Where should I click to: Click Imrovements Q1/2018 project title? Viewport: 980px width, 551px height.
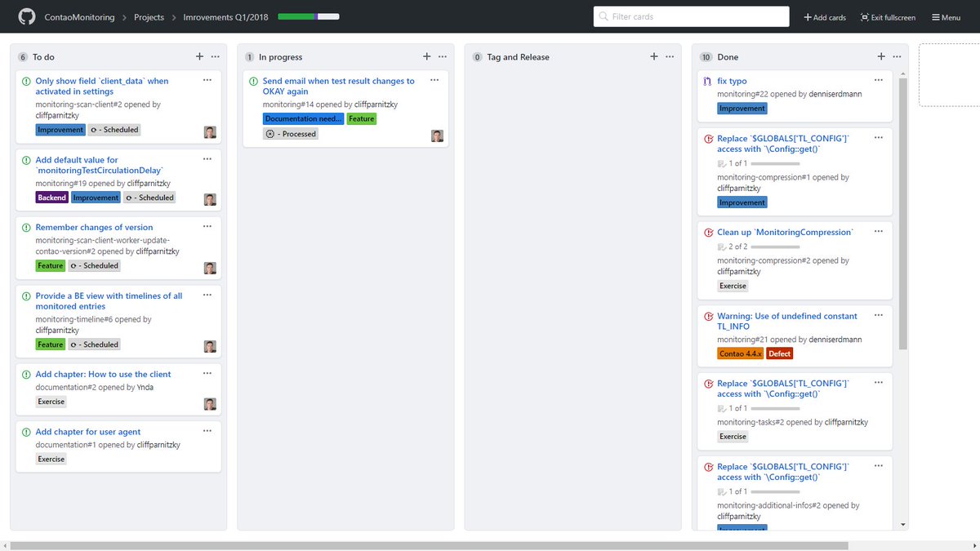[x=227, y=16]
